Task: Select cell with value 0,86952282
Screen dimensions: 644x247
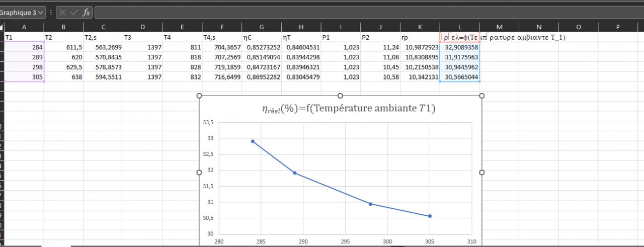Action: (x=262, y=77)
